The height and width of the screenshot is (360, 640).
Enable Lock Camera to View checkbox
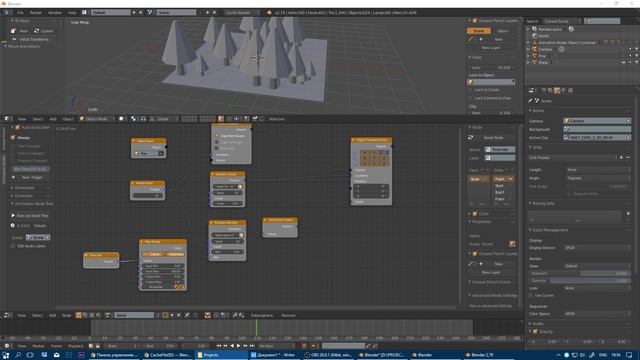(471, 98)
